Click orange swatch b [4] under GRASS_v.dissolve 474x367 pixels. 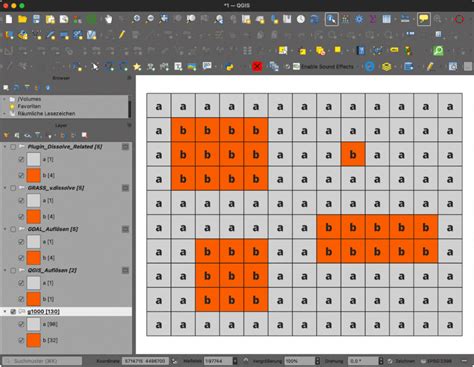pos(33,217)
